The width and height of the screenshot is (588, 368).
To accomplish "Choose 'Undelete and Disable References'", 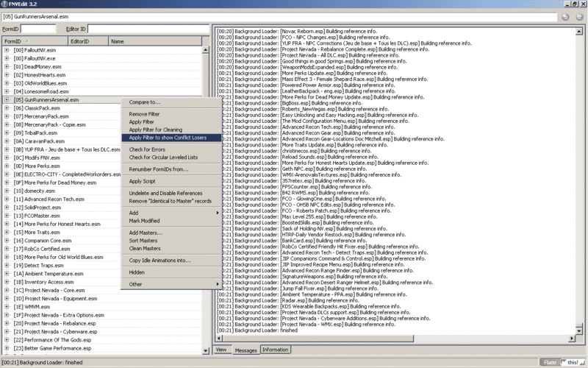I will (x=171, y=193).
